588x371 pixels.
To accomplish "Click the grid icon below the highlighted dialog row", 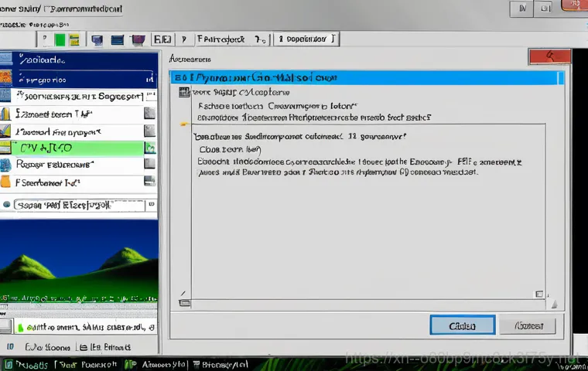I will pos(183,92).
